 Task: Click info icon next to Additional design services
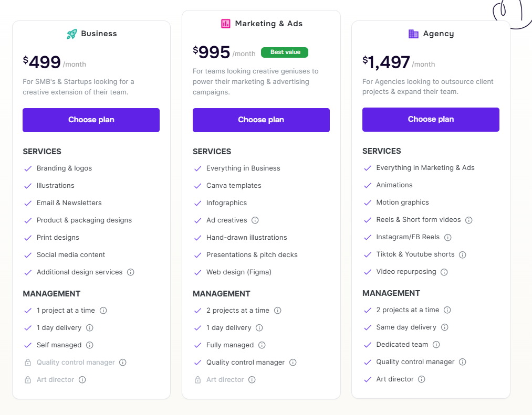coord(131,272)
